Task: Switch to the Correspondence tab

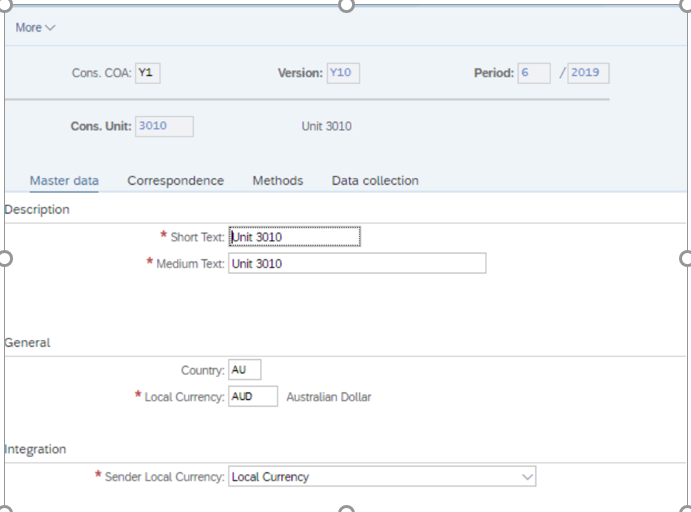Action: (x=175, y=181)
